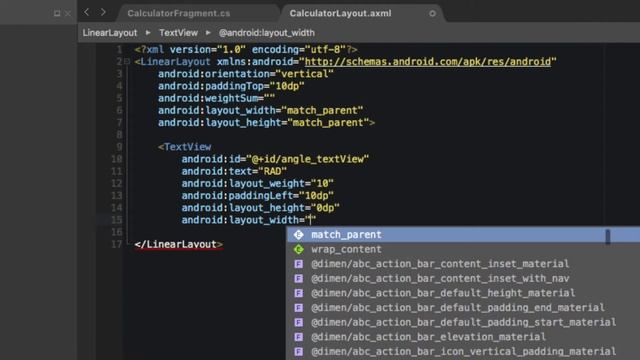640x360 pixels.
Task: Click android:orientation="vertical" attribute
Action: (x=246, y=74)
